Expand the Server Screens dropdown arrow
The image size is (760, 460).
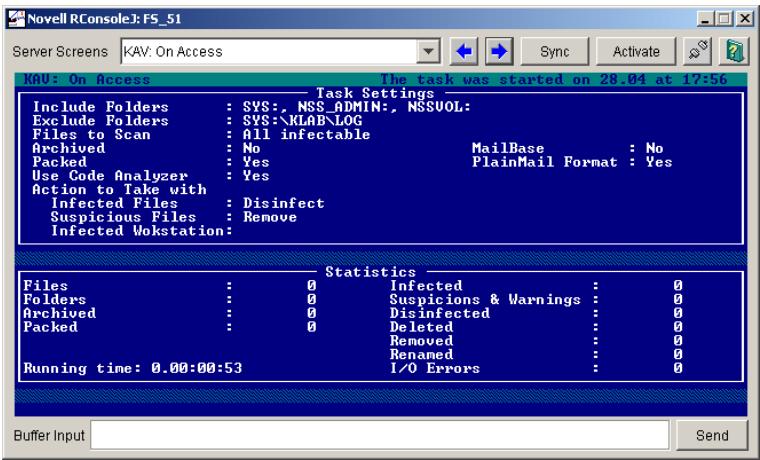click(428, 51)
